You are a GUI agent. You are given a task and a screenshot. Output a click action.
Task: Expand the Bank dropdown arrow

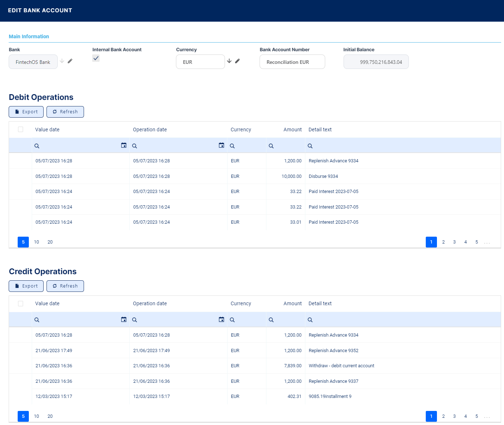62,61
